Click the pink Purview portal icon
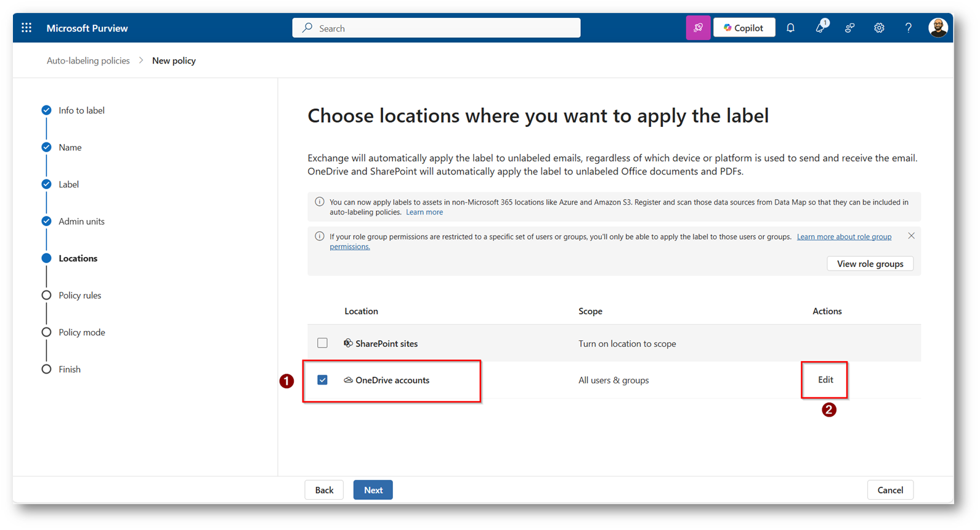Image resolution: width=980 pixels, height=530 pixels. 698,28
